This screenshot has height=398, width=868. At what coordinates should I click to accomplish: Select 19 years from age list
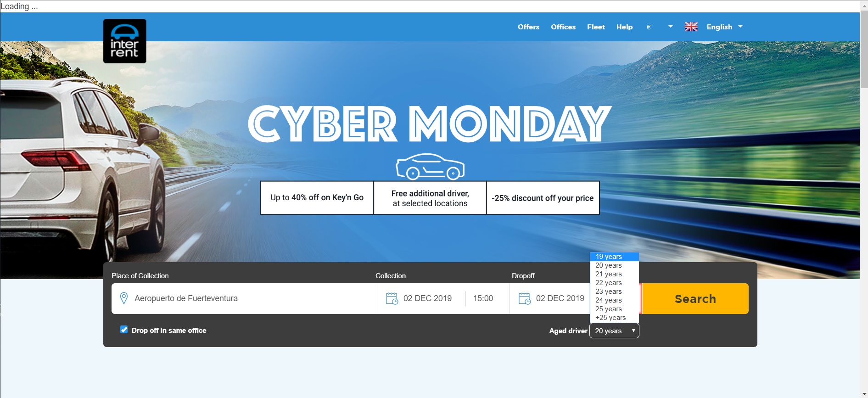pyautogui.click(x=609, y=257)
